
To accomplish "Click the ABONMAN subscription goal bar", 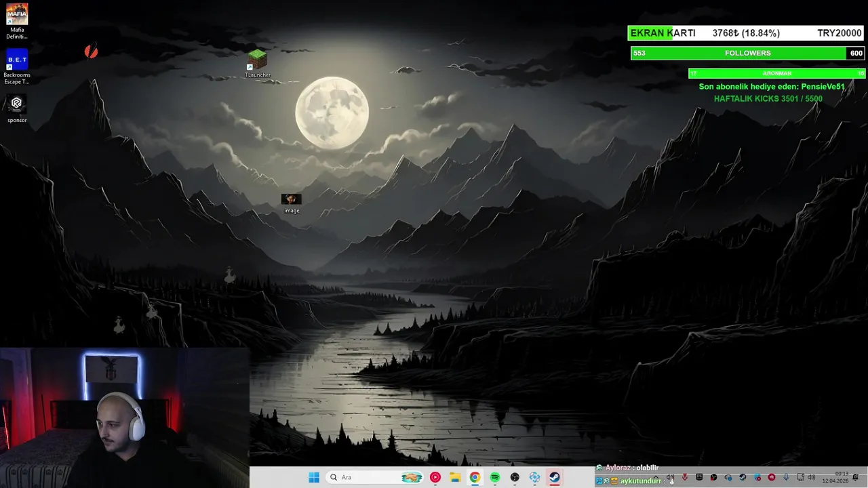I will (x=777, y=73).
